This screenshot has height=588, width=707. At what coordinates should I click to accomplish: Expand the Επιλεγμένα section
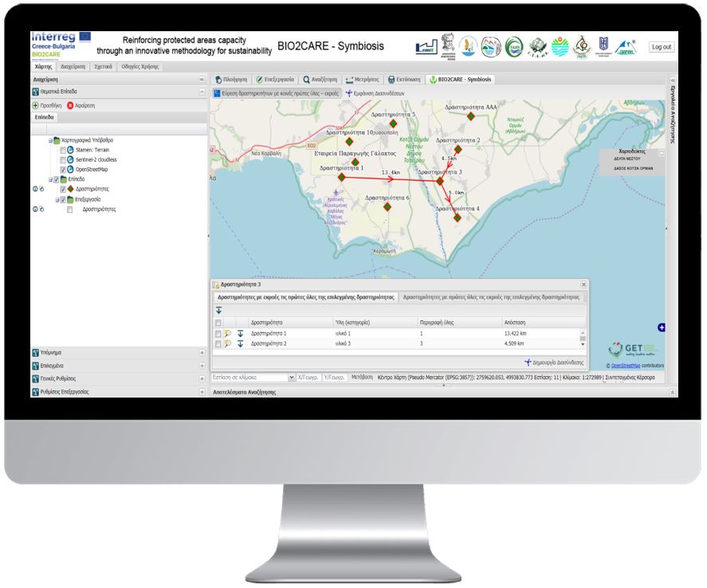(x=202, y=366)
